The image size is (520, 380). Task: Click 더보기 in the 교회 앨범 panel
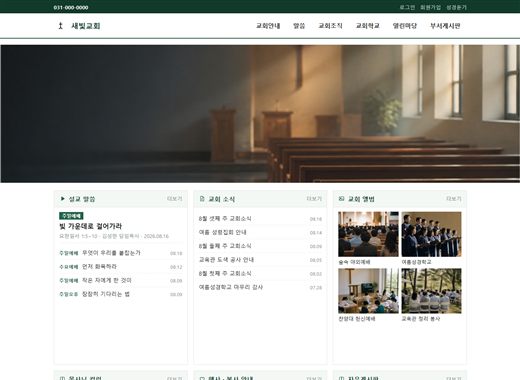click(x=454, y=199)
